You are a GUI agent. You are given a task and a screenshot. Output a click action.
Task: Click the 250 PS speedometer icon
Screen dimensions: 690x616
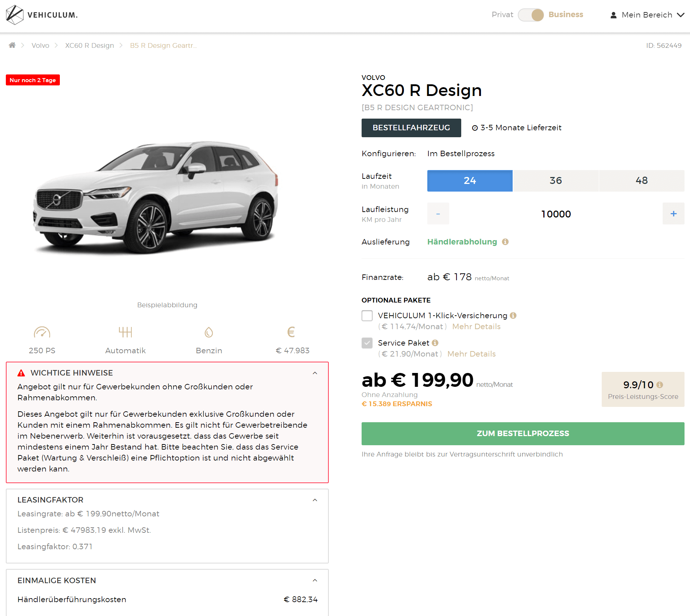tap(42, 332)
